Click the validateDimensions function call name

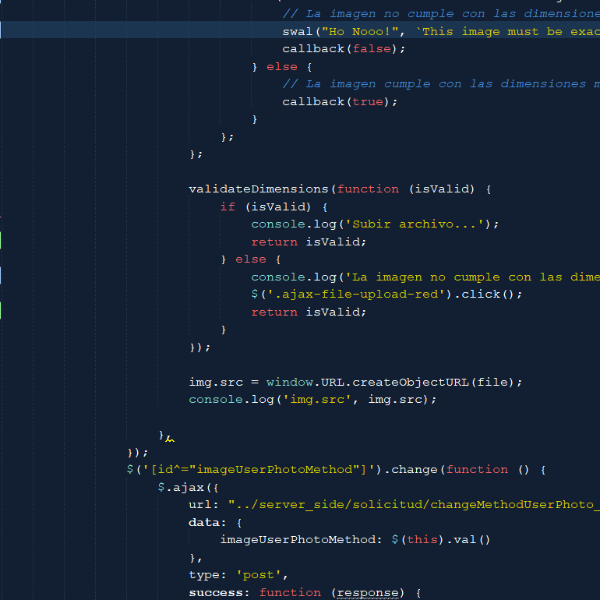point(259,189)
